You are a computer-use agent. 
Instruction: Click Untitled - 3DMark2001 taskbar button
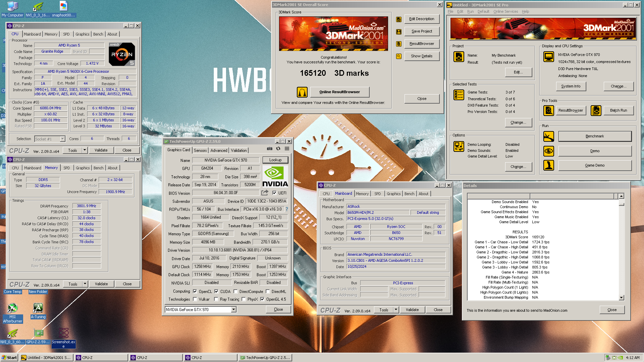click(46, 358)
